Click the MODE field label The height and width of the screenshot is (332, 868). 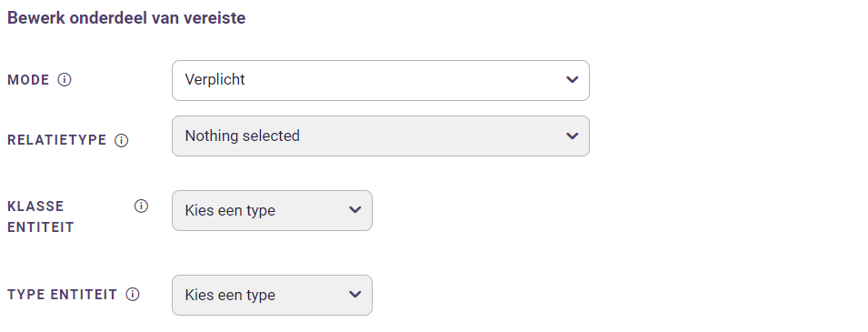(x=28, y=80)
